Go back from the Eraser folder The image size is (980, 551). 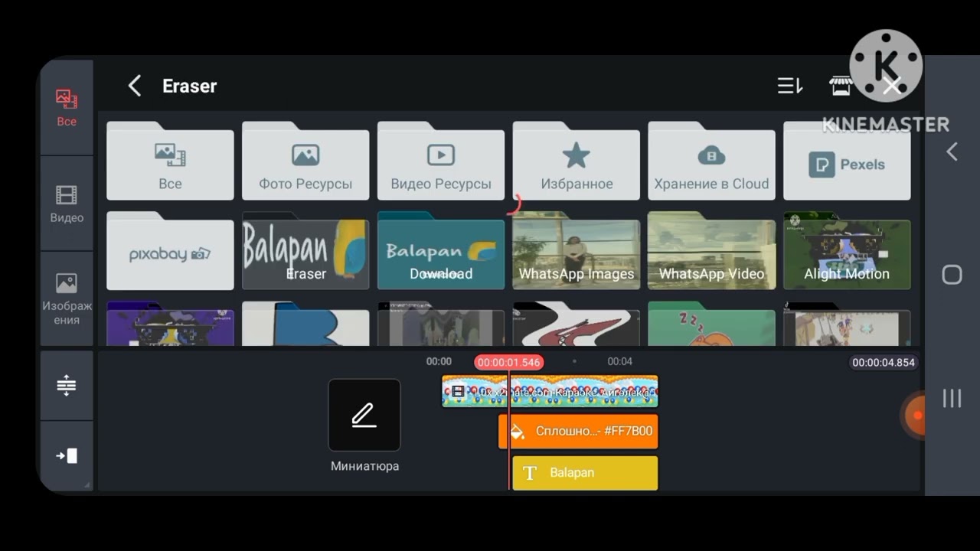(135, 86)
